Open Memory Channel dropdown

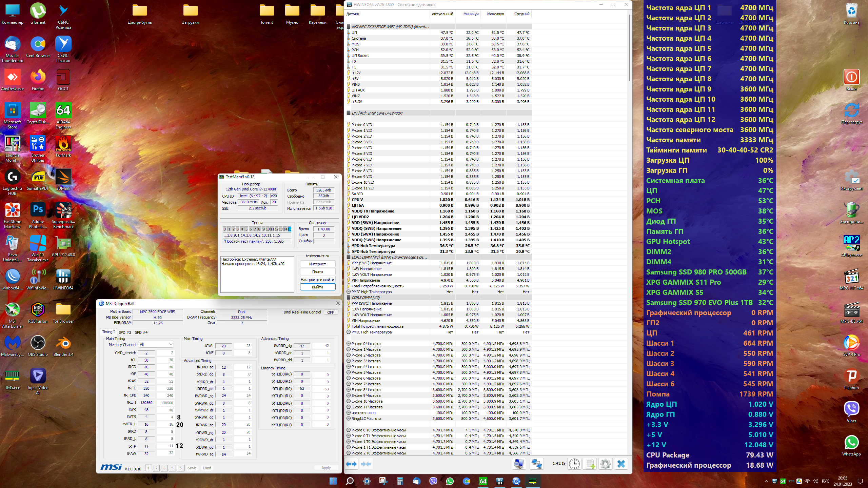pyautogui.click(x=156, y=344)
